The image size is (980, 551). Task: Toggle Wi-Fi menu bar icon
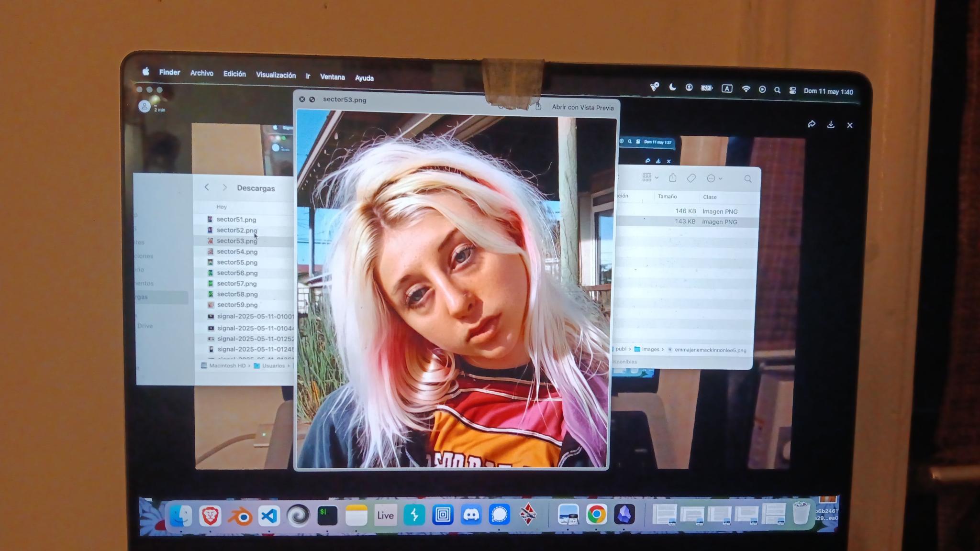(x=746, y=88)
